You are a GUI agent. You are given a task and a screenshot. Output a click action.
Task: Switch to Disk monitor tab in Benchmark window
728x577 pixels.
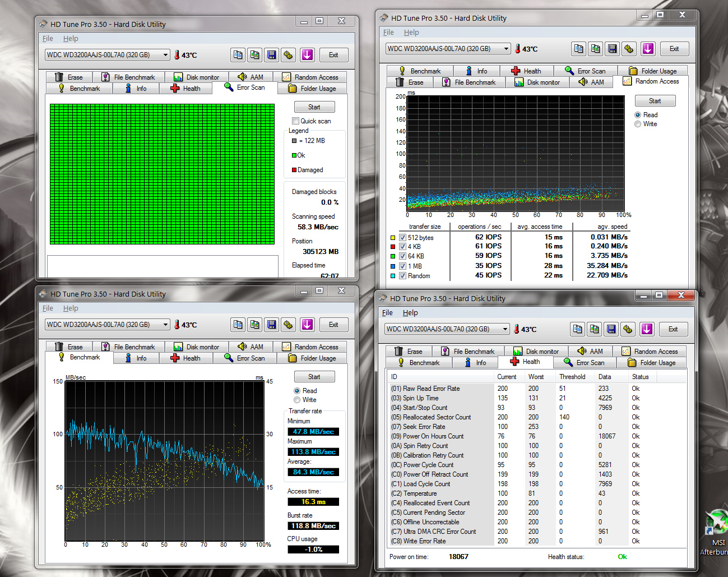click(196, 347)
